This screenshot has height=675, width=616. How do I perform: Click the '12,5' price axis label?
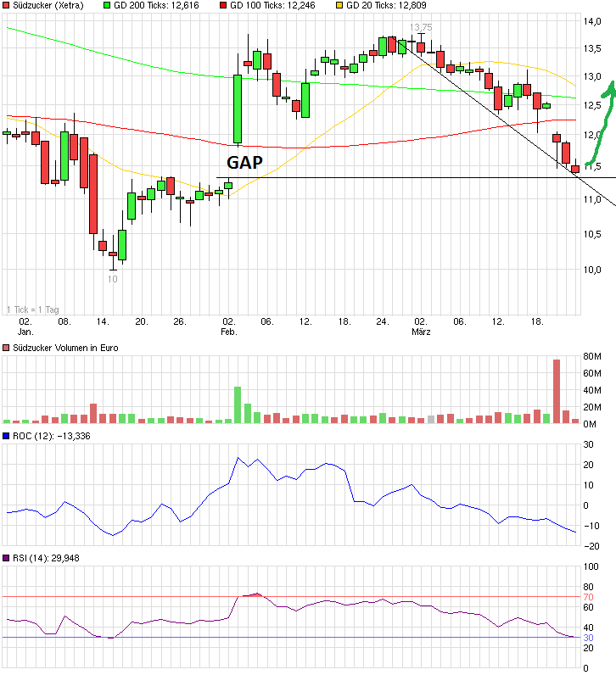[x=592, y=105]
